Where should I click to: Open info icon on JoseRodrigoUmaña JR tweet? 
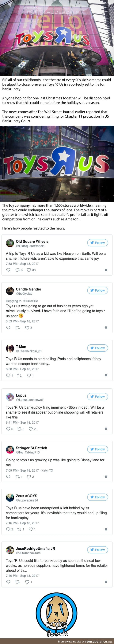pyautogui.click(x=106, y=582)
